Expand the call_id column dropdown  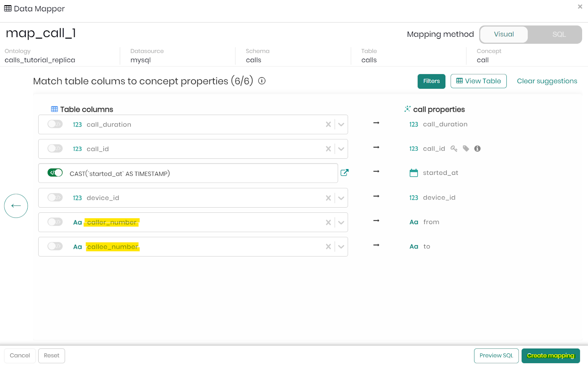[x=341, y=149]
